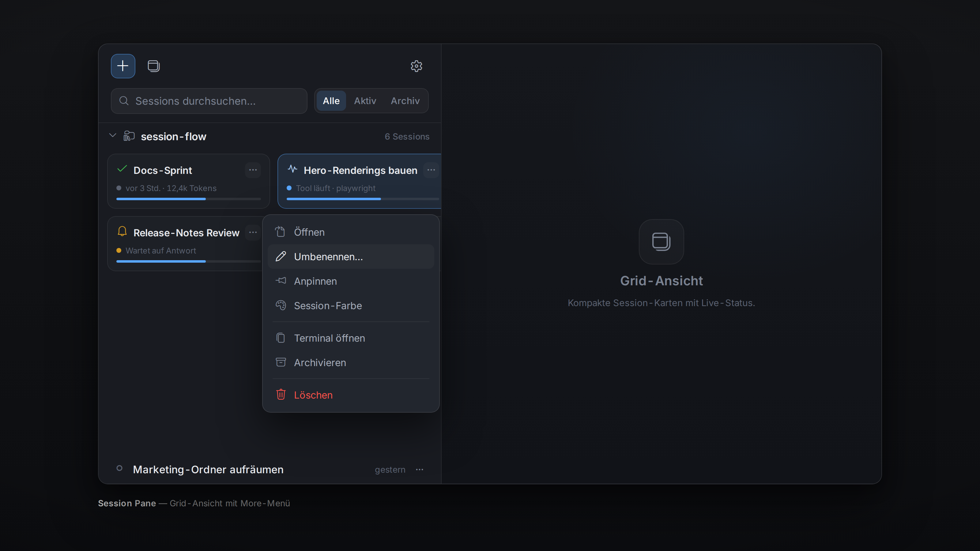Choose Anpinnen from the context menu

click(x=350, y=281)
